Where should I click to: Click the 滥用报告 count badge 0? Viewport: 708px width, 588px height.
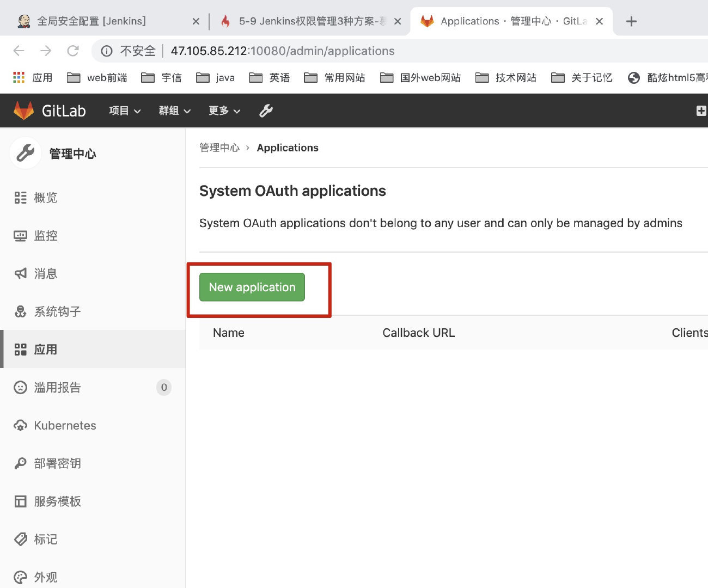click(164, 388)
